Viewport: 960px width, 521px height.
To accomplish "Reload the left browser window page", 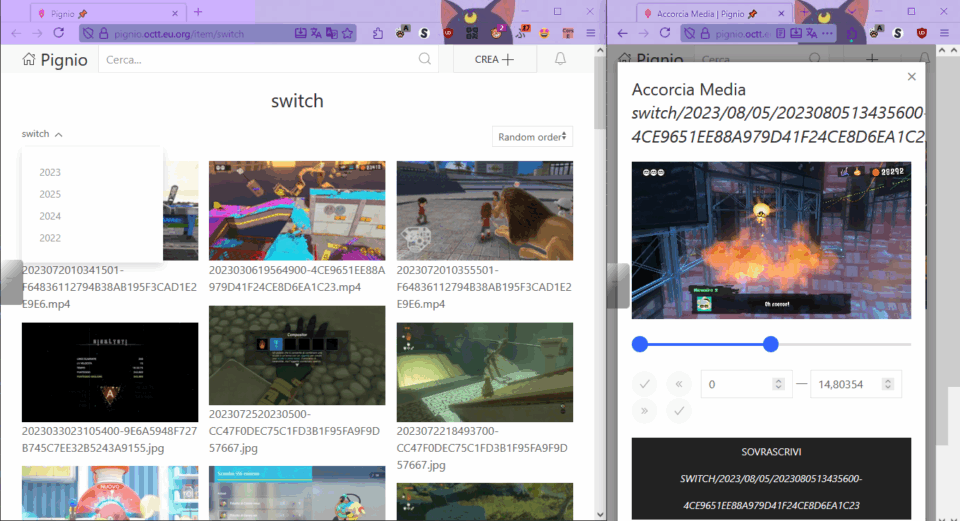I will point(59,32).
